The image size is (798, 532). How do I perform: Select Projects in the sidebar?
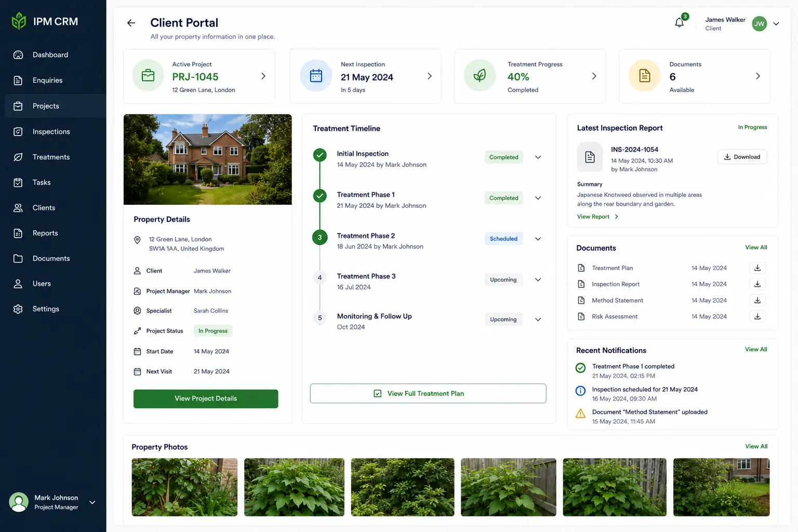point(55,106)
